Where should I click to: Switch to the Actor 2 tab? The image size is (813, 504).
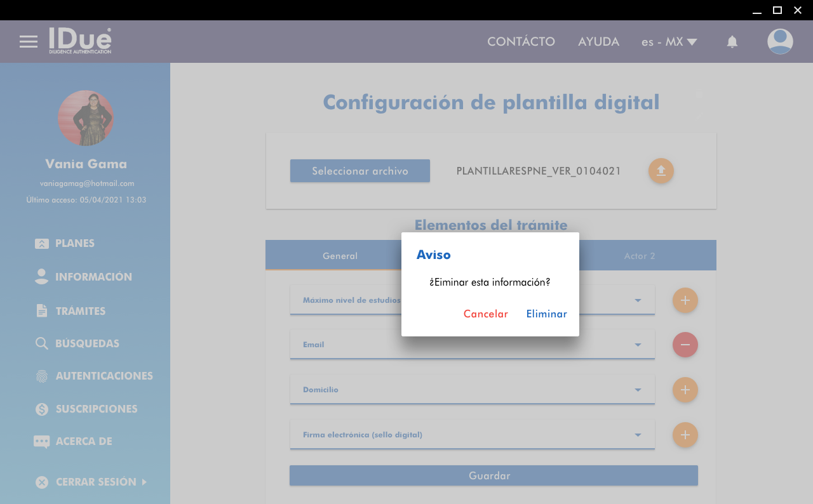point(639,256)
